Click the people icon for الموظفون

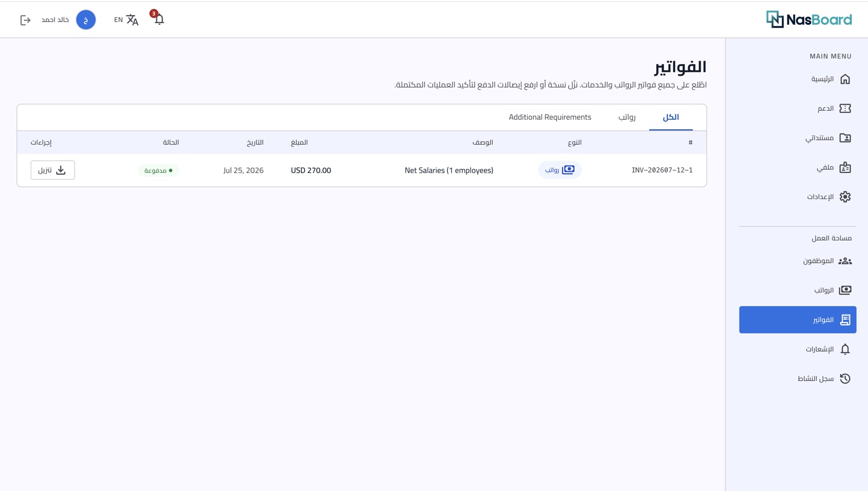point(845,261)
